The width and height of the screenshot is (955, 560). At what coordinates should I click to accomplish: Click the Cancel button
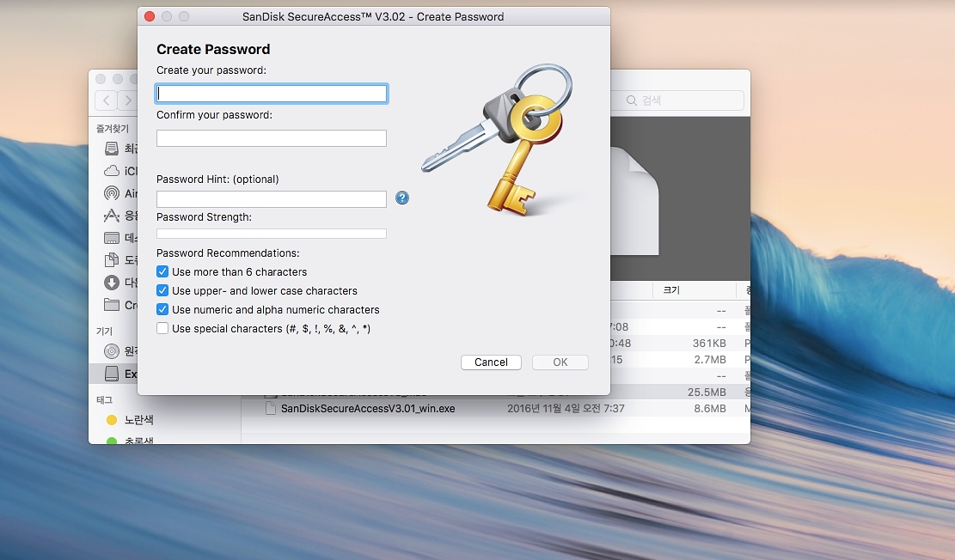(491, 362)
